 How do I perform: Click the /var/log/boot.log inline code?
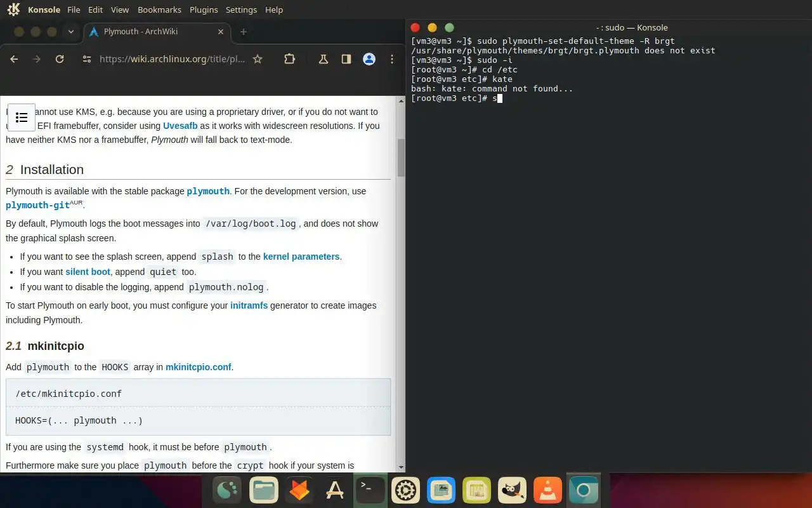point(251,224)
